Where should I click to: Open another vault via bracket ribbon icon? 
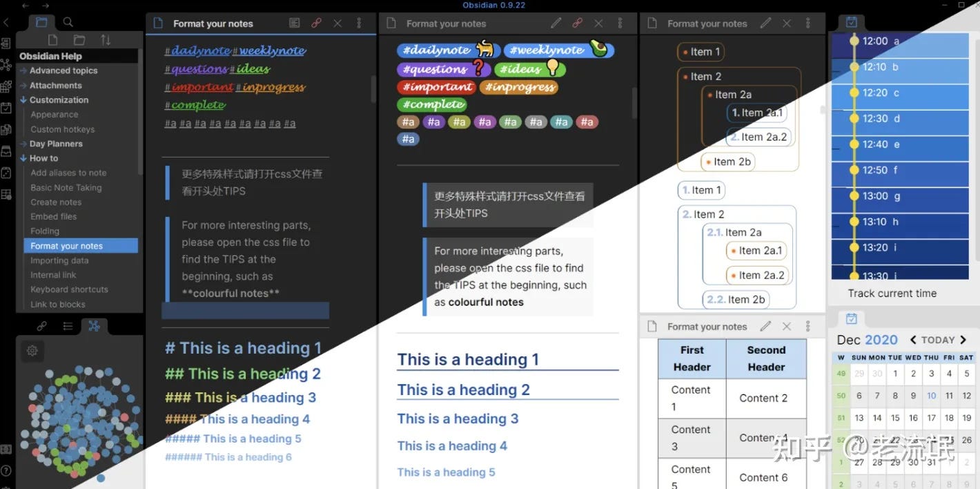6,449
